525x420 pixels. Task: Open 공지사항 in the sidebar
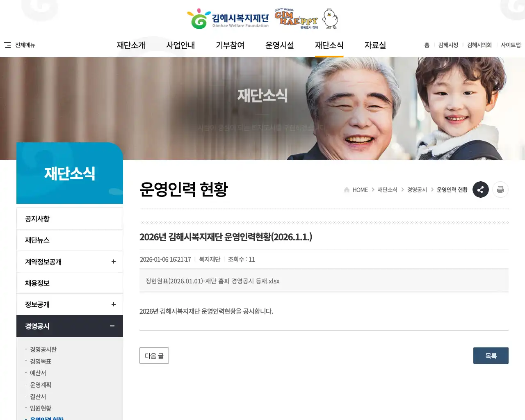pyautogui.click(x=37, y=219)
